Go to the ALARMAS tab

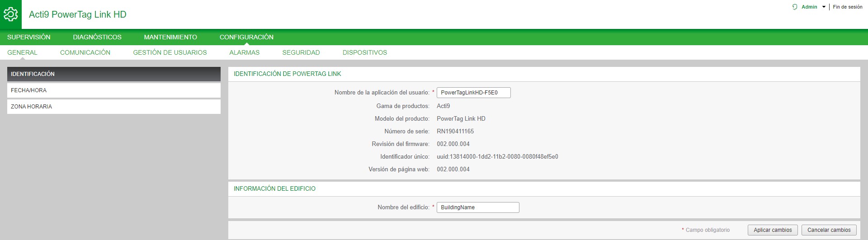[244, 52]
